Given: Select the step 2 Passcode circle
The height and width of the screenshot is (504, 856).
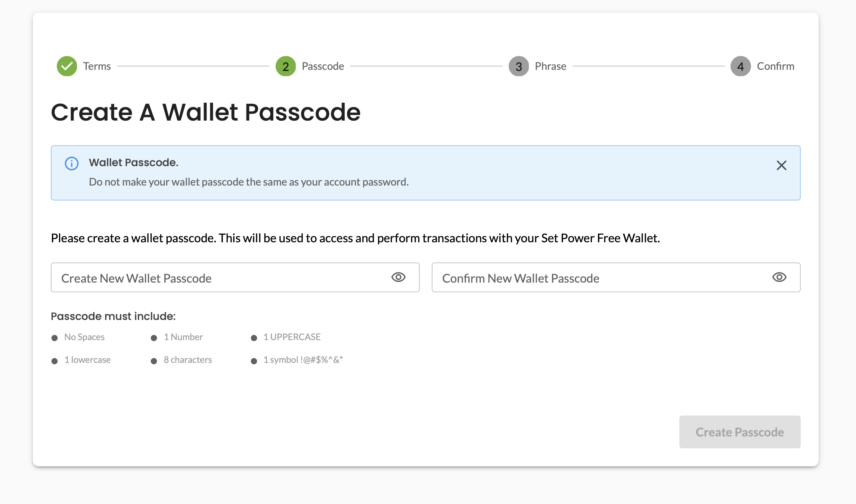Looking at the screenshot, I should [x=286, y=66].
